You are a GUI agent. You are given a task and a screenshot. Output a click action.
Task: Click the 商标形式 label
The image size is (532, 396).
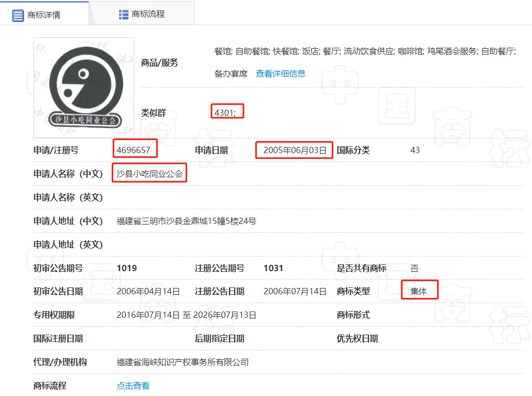353,315
